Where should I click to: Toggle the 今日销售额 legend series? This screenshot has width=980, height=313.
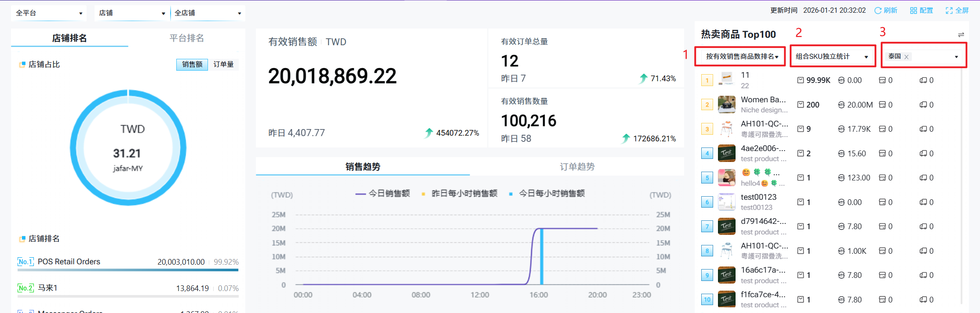click(383, 194)
